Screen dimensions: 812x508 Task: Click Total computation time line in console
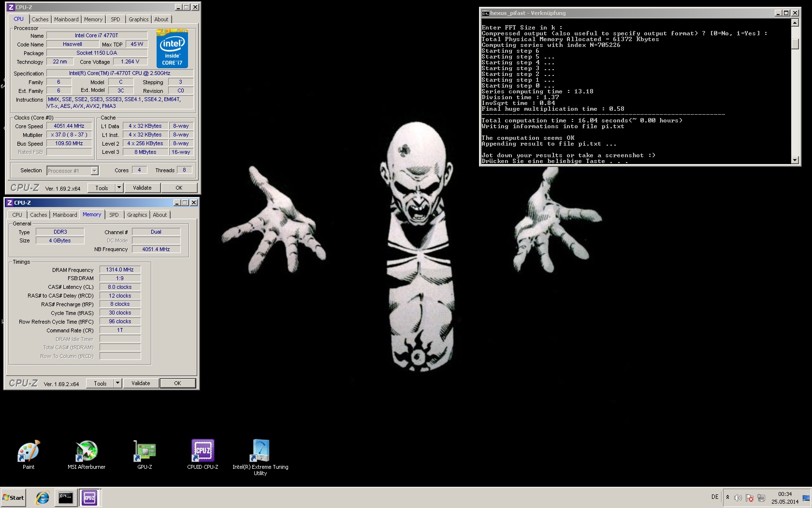[582, 120]
